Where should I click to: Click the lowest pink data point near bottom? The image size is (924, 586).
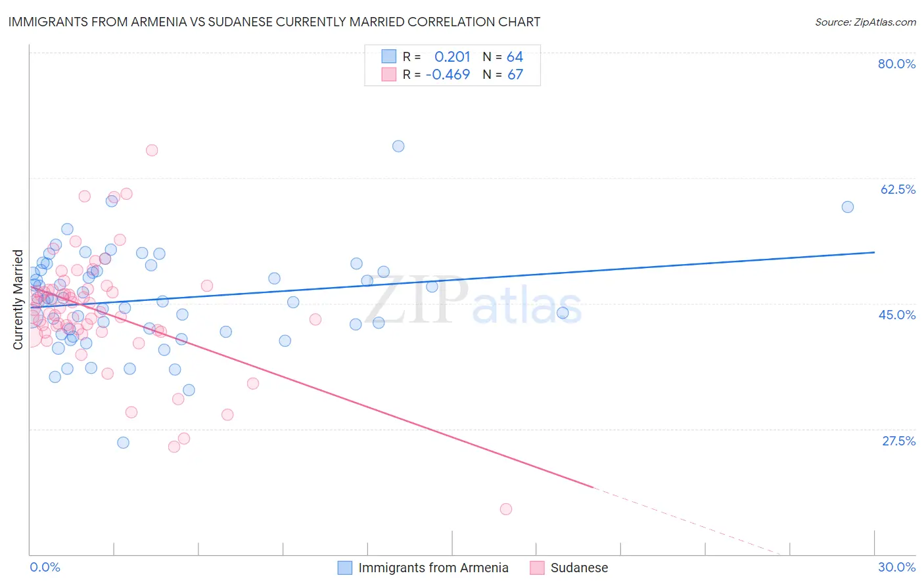pyautogui.click(x=506, y=509)
